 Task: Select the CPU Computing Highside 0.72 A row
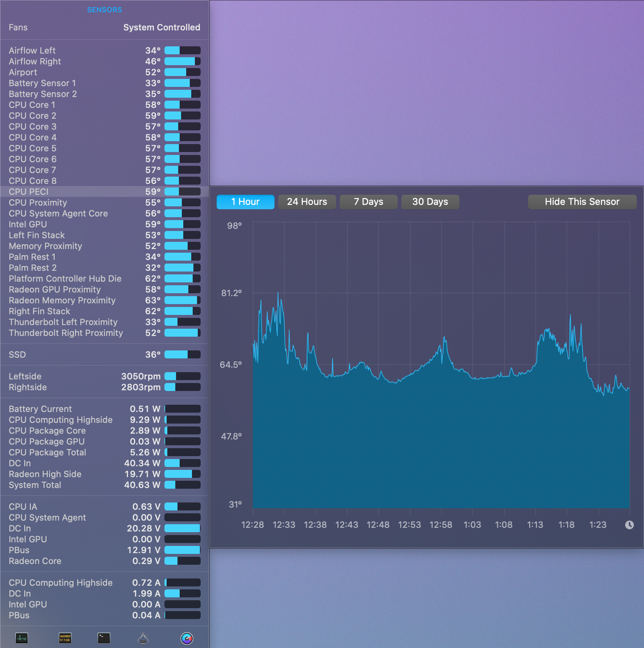point(105,582)
